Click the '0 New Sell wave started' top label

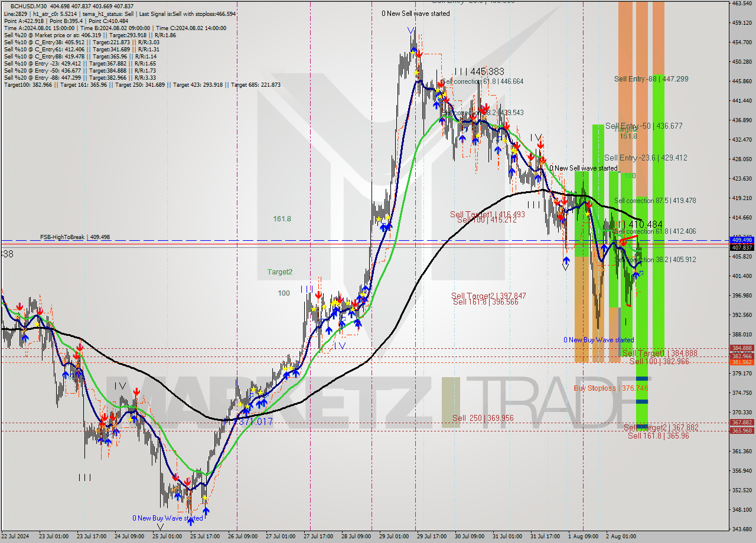415,14
